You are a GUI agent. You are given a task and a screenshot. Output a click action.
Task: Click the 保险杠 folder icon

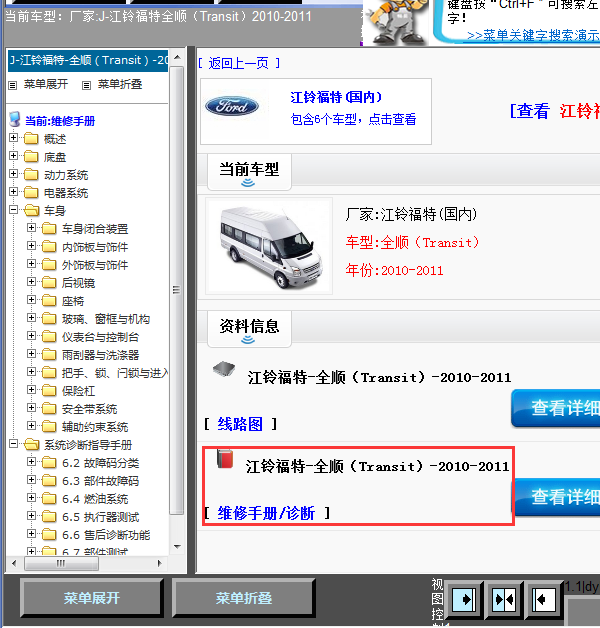pyautogui.click(x=49, y=390)
